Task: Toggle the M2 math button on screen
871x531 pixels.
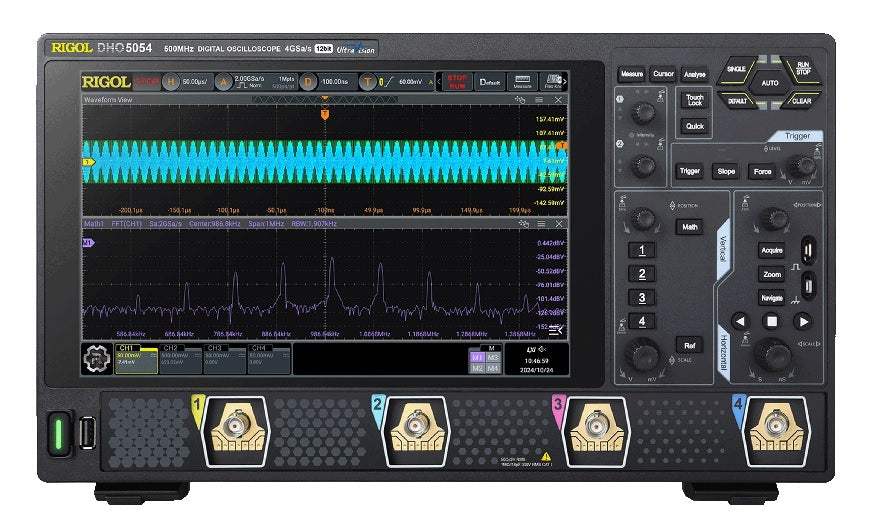Action: coord(477,368)
